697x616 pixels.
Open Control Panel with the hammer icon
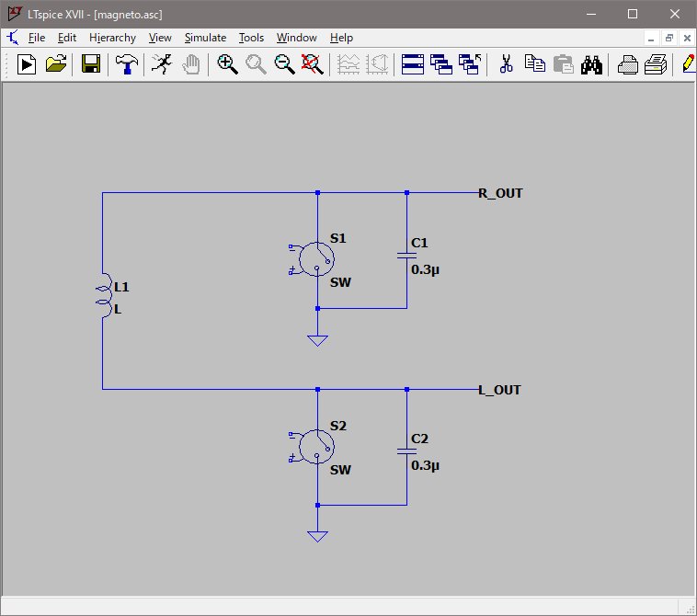tap(125, 64)
